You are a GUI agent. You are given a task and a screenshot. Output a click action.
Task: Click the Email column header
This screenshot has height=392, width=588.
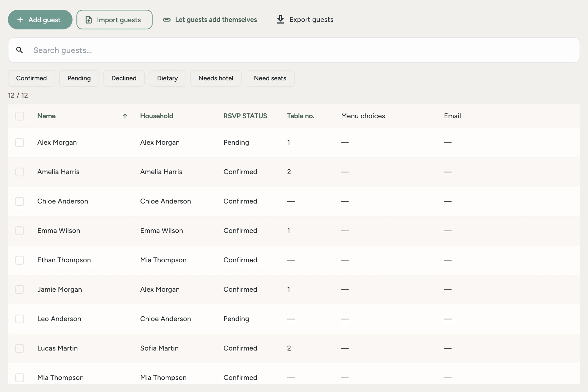(452, 116)
